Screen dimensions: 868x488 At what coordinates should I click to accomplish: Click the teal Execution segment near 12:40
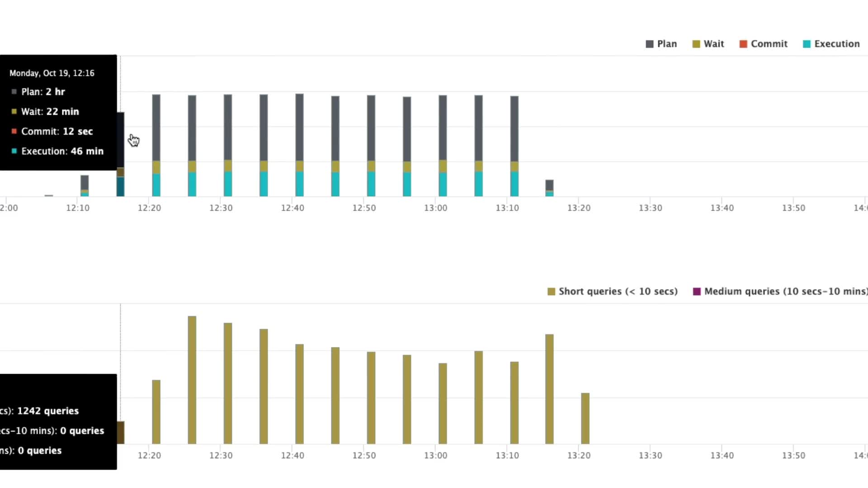point(299,184)
